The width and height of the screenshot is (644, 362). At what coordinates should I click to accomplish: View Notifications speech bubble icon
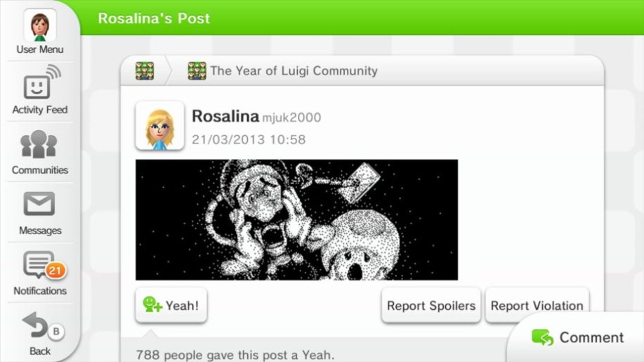[x=39, y=264]
